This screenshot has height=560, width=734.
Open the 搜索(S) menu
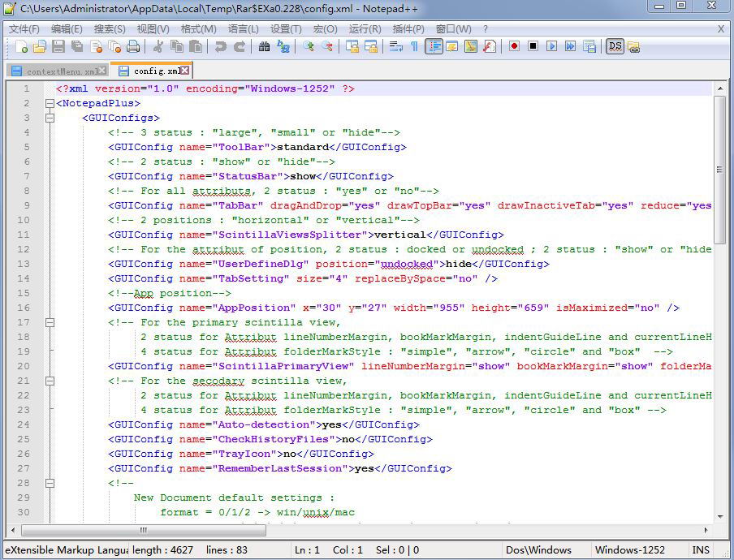[x=110, y=29]
